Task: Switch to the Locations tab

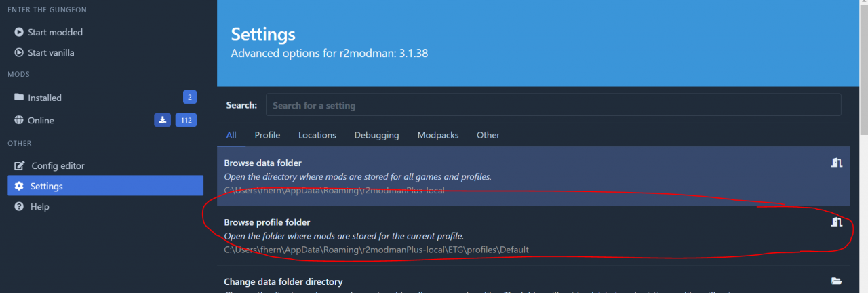Action: pos(317,135)
